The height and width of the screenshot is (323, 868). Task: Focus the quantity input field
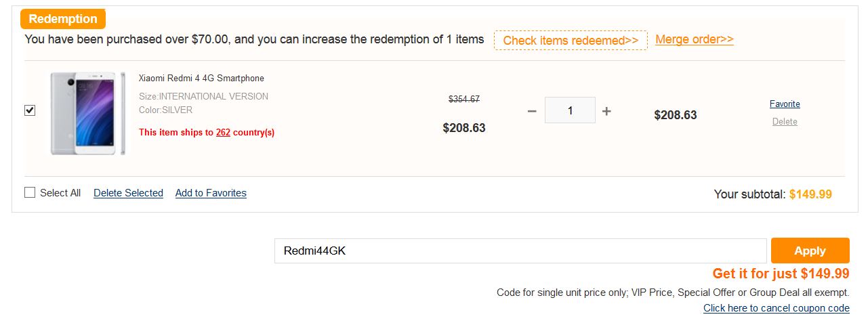pyautogui.click(x=570, y=110)
